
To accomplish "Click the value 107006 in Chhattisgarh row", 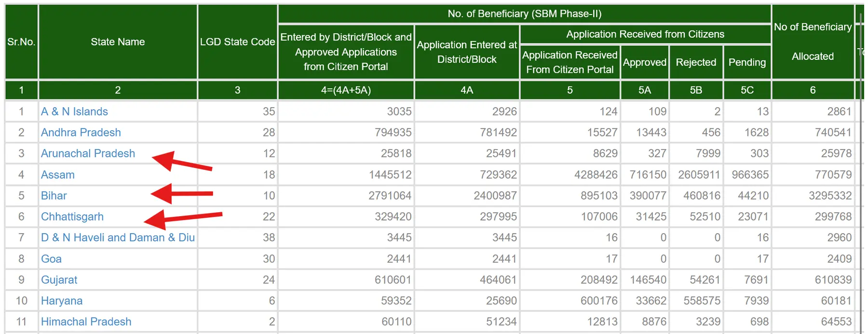I will pos(599,217).
